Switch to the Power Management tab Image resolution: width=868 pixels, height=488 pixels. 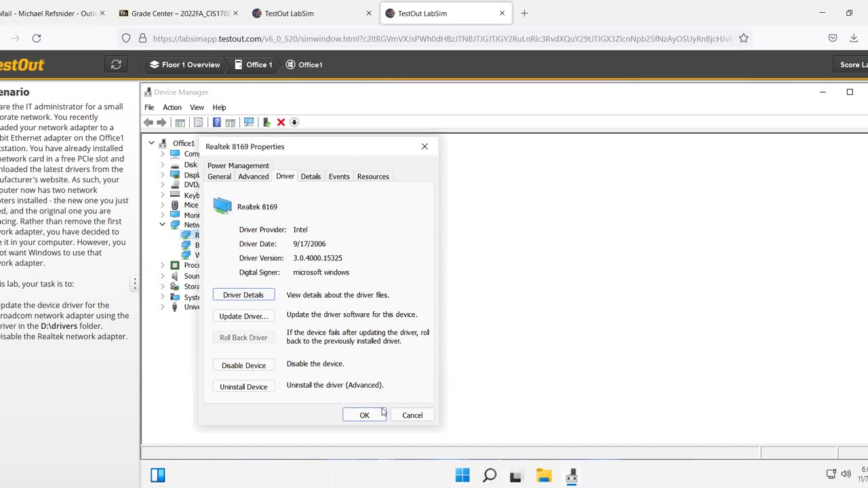[238, 165]
